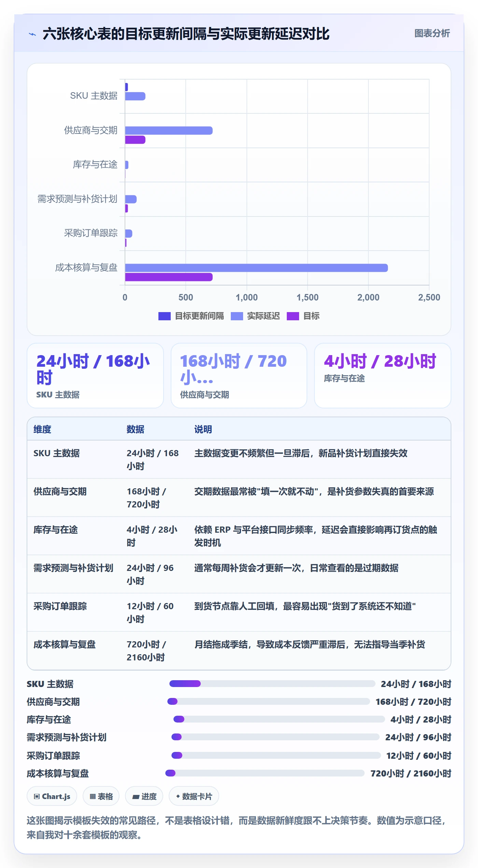Click chart axis label 需求预测与补货计划
The image size is (478, 868).
[x=77, y=199]
